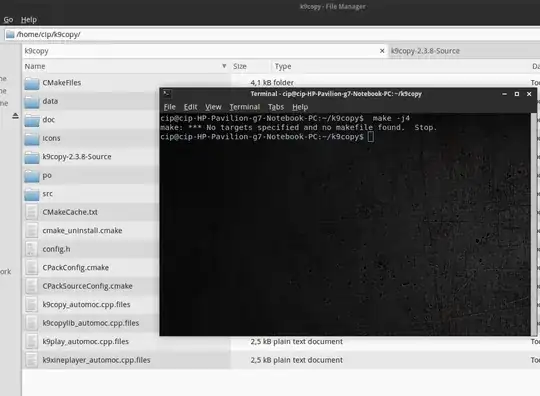Open the Terminal's Edit menu
This screenshot has height=396, width=540.
click(x=190, y=107)
